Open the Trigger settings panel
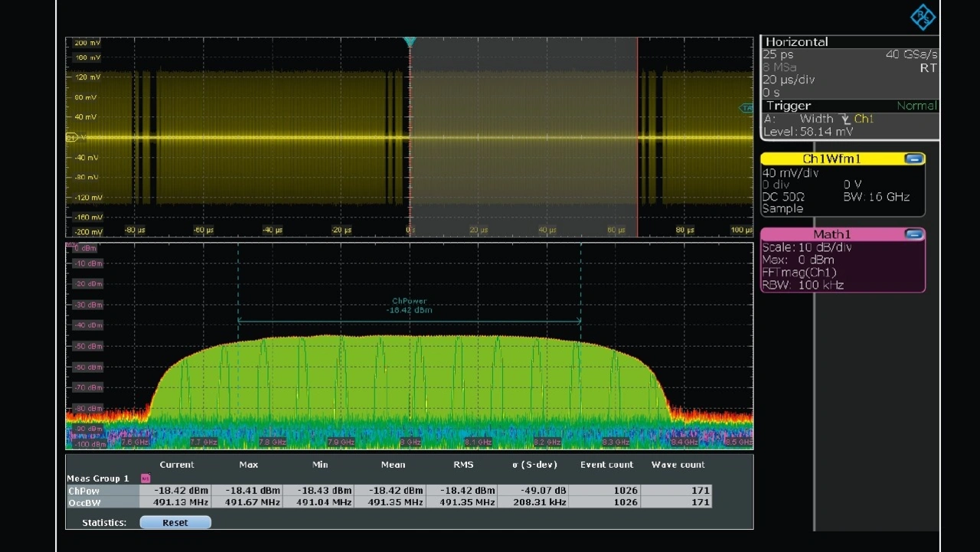Viewport: 980px width, 552px height. [x=788, y=106]
